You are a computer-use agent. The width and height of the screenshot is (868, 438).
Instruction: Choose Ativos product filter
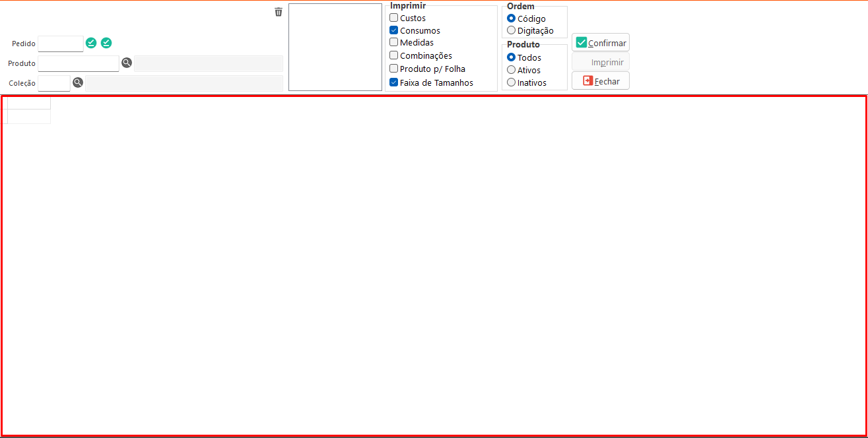(x=511, y=70)
